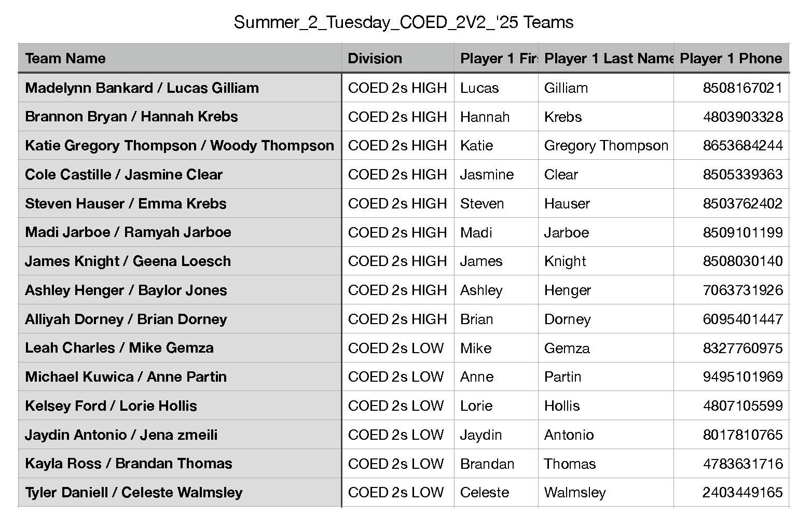Select the Division column header
The height and width of the screenshot is (530, 812).
point(398,58)
